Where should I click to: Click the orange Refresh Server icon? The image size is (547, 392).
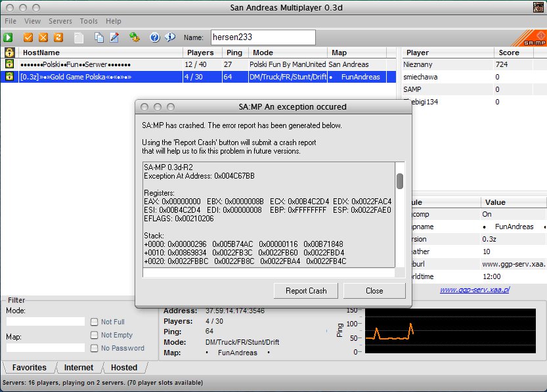click(x=58, y=37)
